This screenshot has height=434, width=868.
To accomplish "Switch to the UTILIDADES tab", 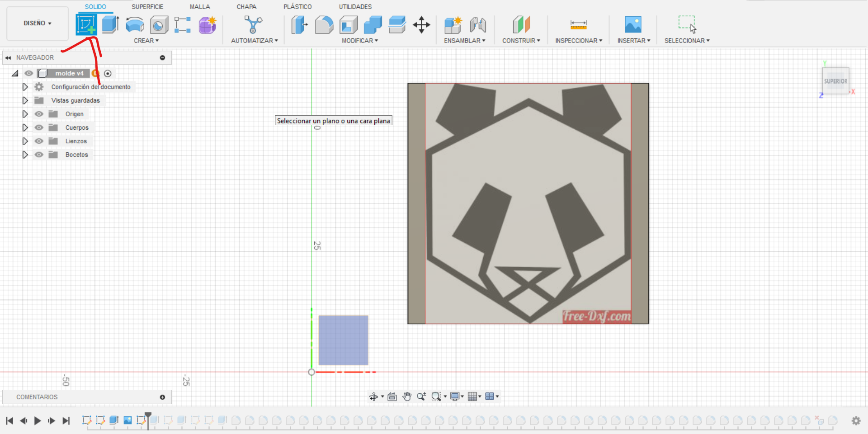I will point(355,7).
